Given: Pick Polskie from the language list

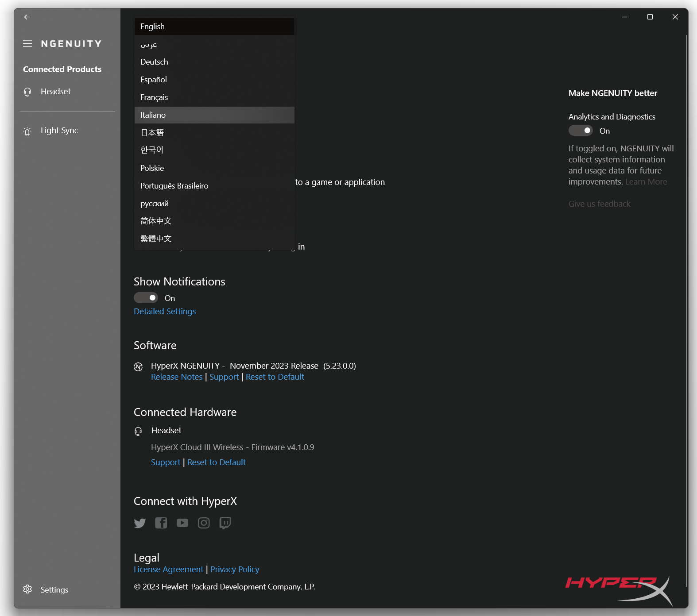Looking at the screenshot, I should pyautogui.click(x=214, y=168).
